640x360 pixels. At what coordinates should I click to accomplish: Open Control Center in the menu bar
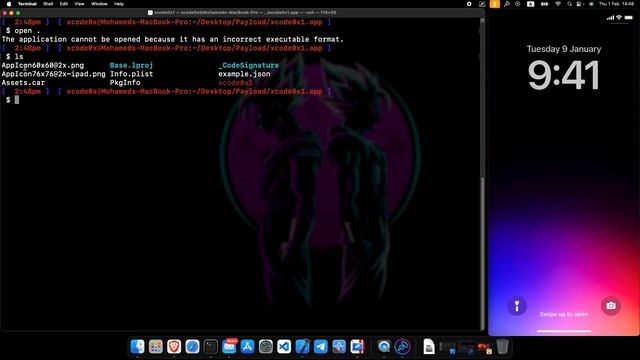pyautogui.click(x=579, y=4)
